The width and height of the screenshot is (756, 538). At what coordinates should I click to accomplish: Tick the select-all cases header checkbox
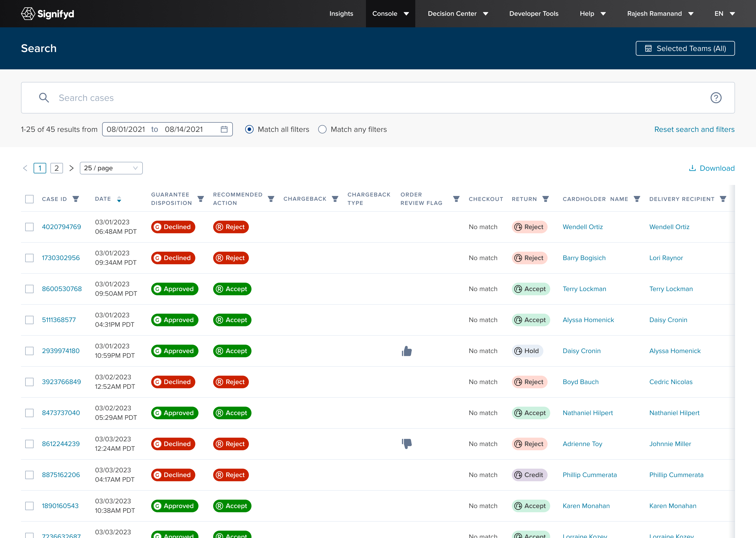point(29,199)
